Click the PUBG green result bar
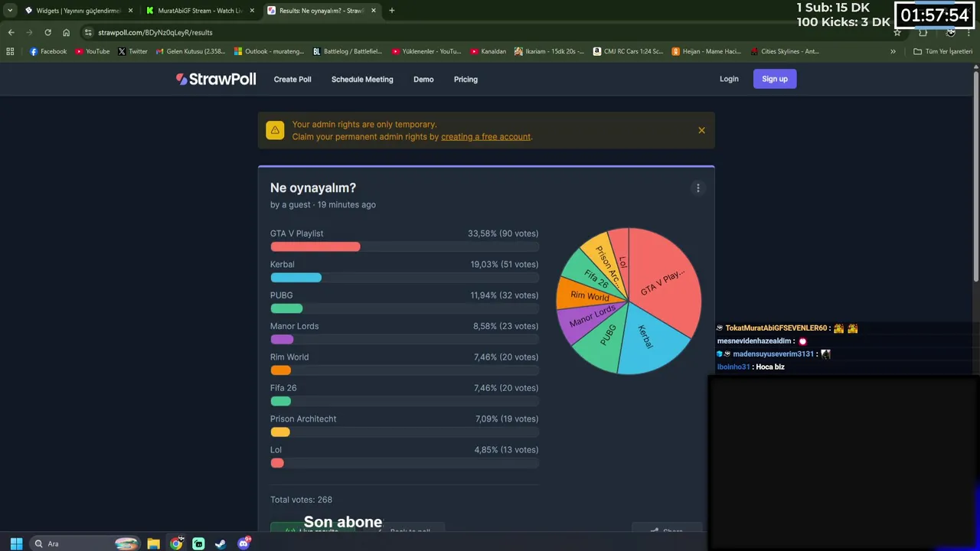This screenshot has height=551, width=980. (x=286, y=308)
